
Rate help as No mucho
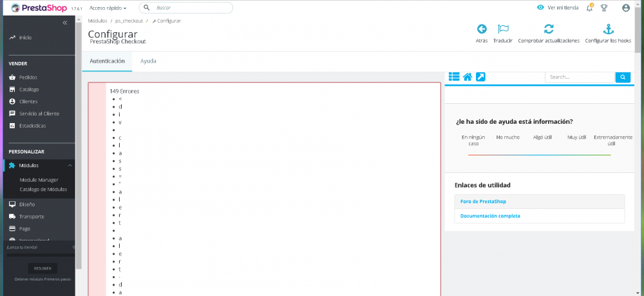pyautogui.click(x=507, y=137)
